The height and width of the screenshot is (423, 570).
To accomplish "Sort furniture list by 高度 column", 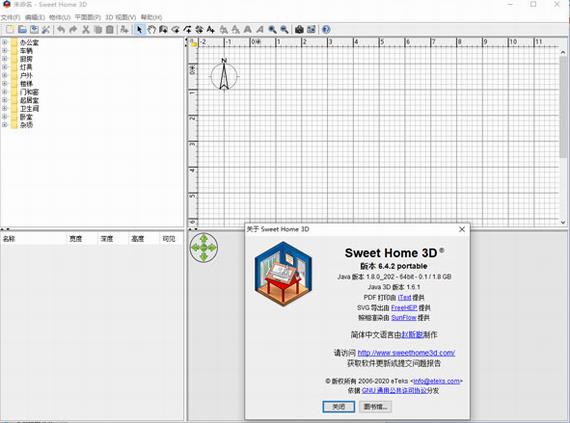I will click(x=143, y=239).
